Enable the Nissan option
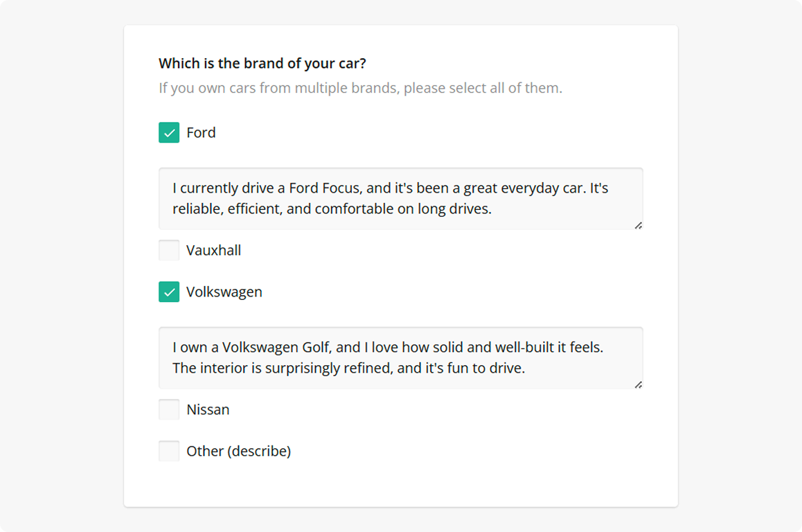Image resolution: width=802 pixels, height=532 pixels. 170,409
